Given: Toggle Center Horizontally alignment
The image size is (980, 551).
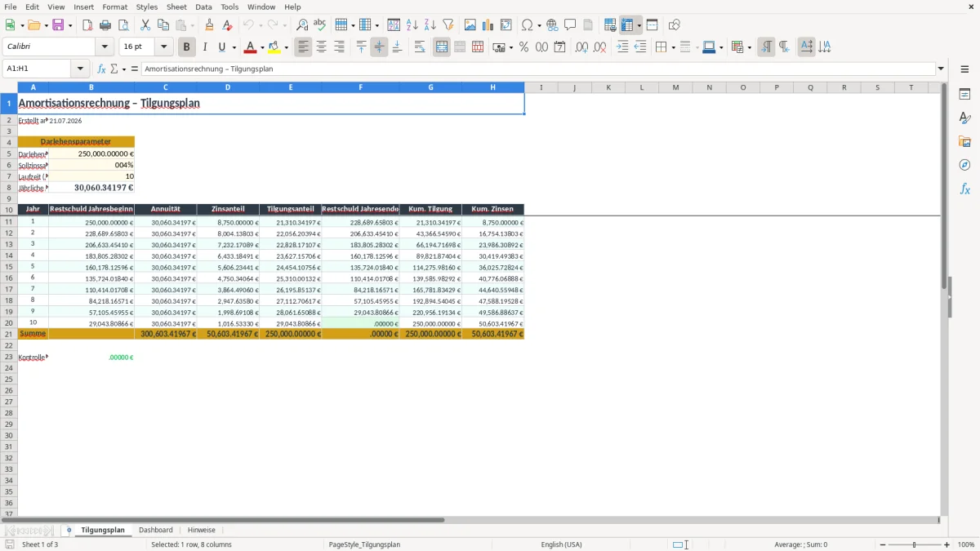Looking at the screenshot, I should [x=321, y=47].
